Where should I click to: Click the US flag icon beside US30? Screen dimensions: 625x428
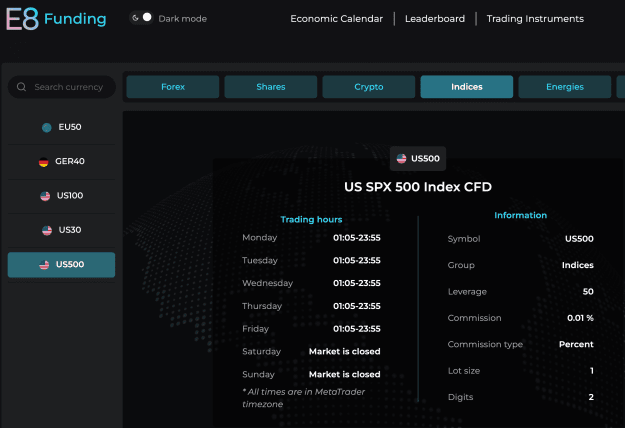(47, 231)
